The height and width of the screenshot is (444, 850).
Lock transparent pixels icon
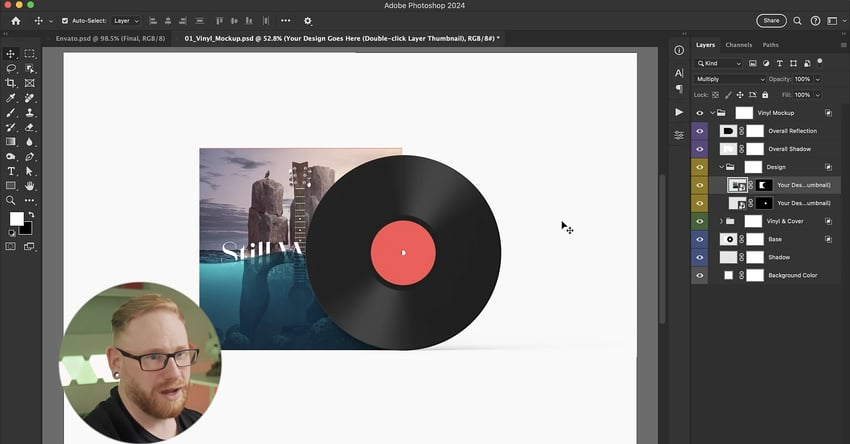pyautogui.click(x=716, y=94)
